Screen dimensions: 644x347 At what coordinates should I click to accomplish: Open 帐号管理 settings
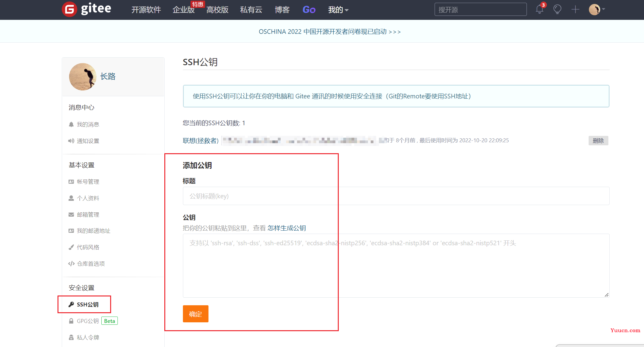pyautogui.click(x=88, y=182)
